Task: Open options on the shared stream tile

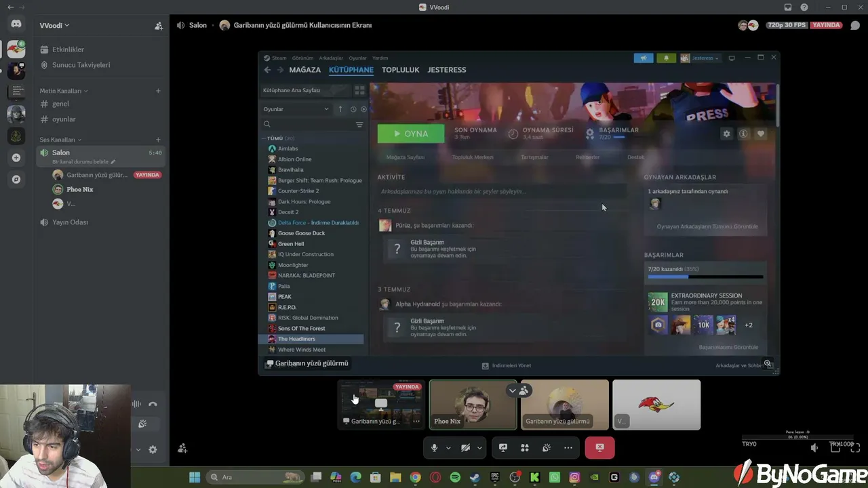Action: 416,421
